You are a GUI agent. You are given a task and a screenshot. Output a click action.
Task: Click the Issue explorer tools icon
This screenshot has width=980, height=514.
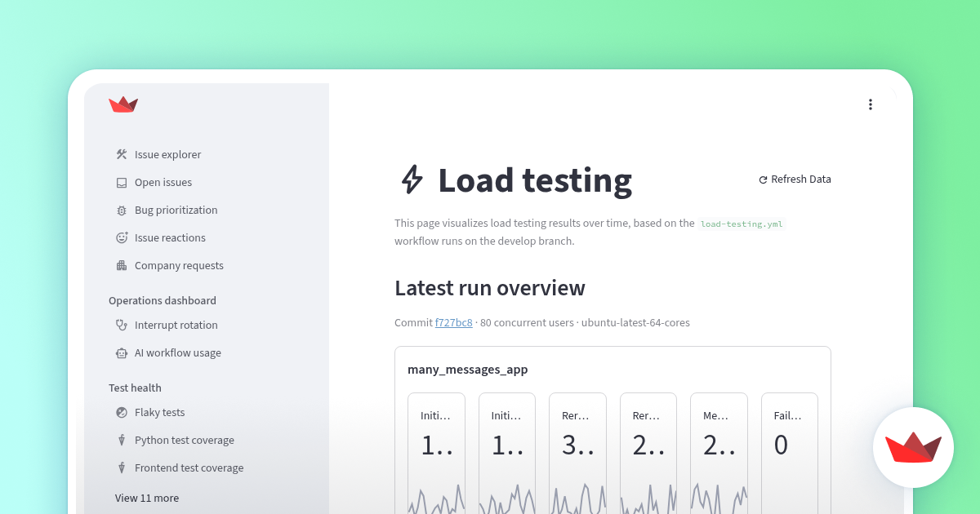122,154
